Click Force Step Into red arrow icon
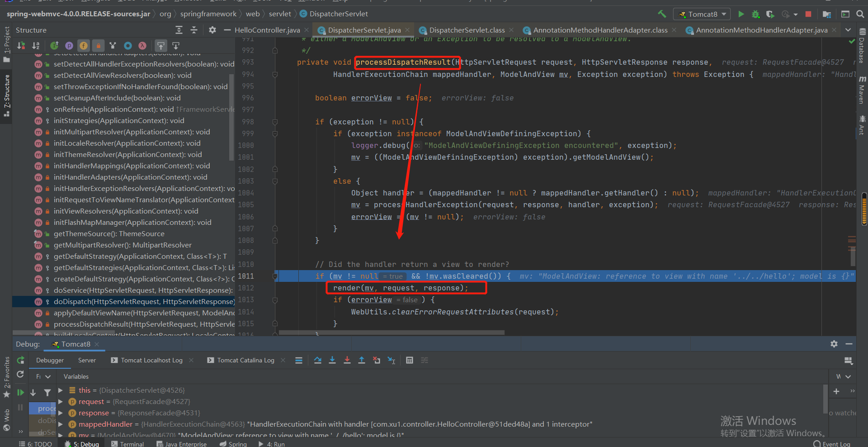 pyautogui.click(x=347, y=360)
